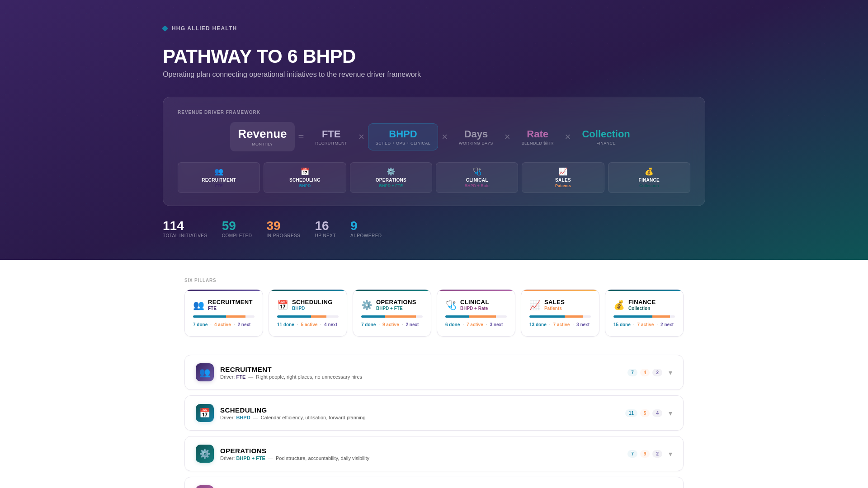Open the Operations framework tile label

[x=391, y=180]
